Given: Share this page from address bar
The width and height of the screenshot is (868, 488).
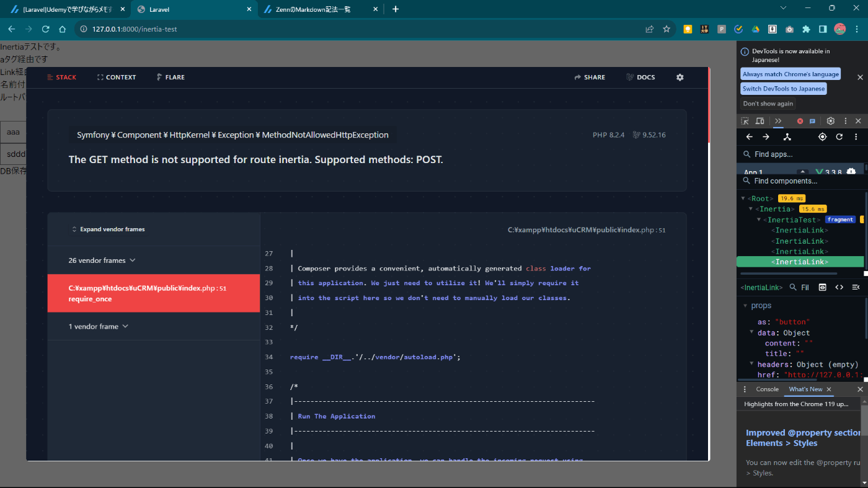Looking at the screenshot, I should [x=649, y=29].
